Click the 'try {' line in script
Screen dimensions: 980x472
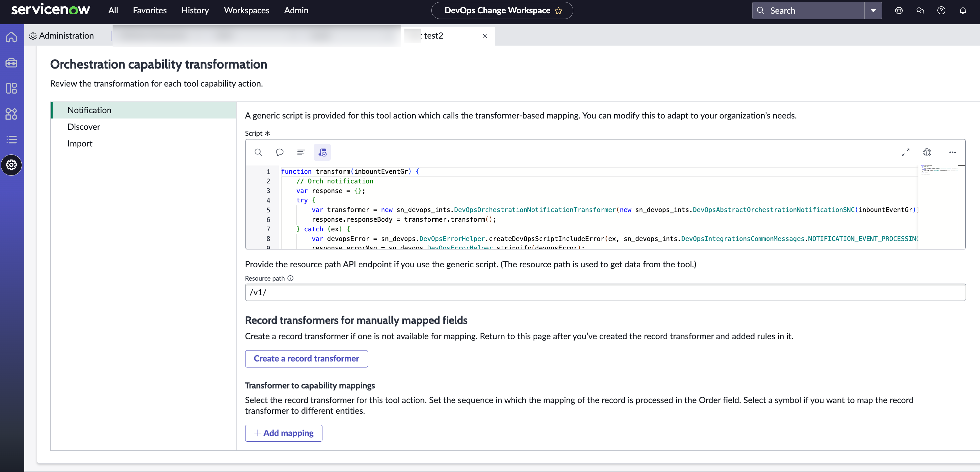306,200
